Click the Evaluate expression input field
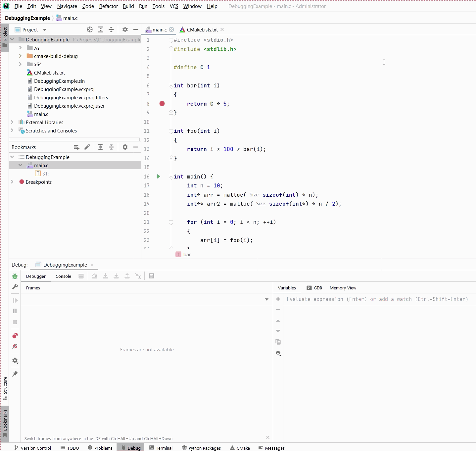Image resolution: width=476 pixels, height=451 pixels. tap(377, 299)
